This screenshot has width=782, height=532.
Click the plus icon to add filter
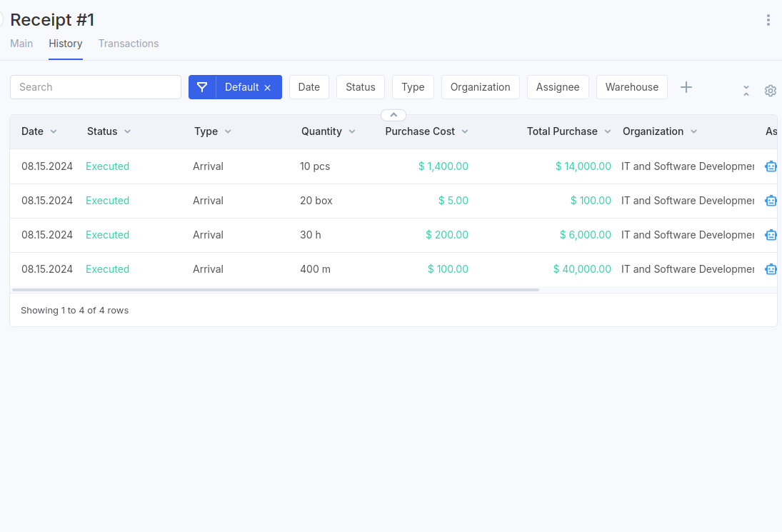coord(686,87)
